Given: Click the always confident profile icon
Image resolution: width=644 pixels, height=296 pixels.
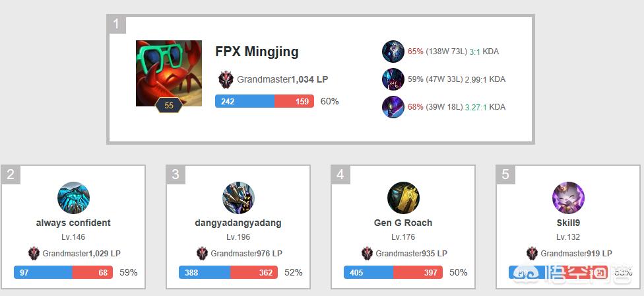Looking at the screenshot, I should [x=73, y=198].
